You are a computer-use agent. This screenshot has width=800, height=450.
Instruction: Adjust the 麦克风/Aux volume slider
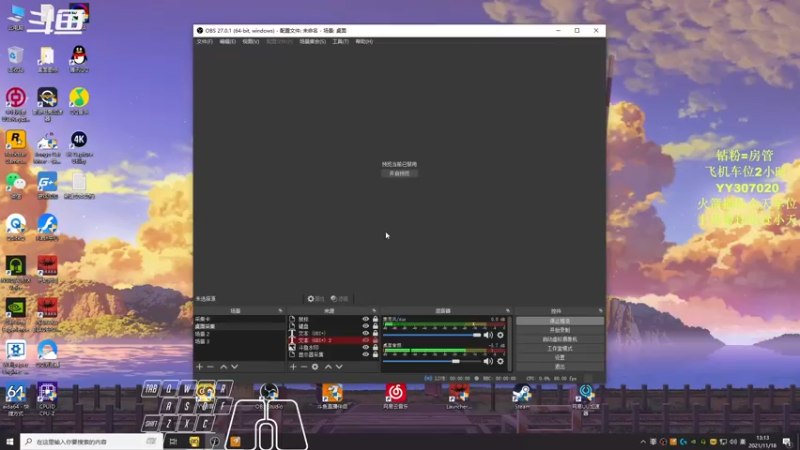pos(432,335)
